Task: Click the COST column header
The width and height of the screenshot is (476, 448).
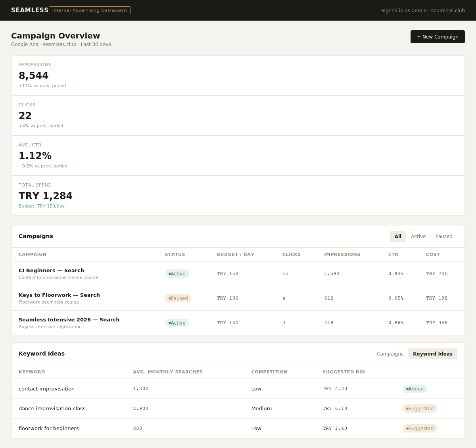Action: click(433, 255)
